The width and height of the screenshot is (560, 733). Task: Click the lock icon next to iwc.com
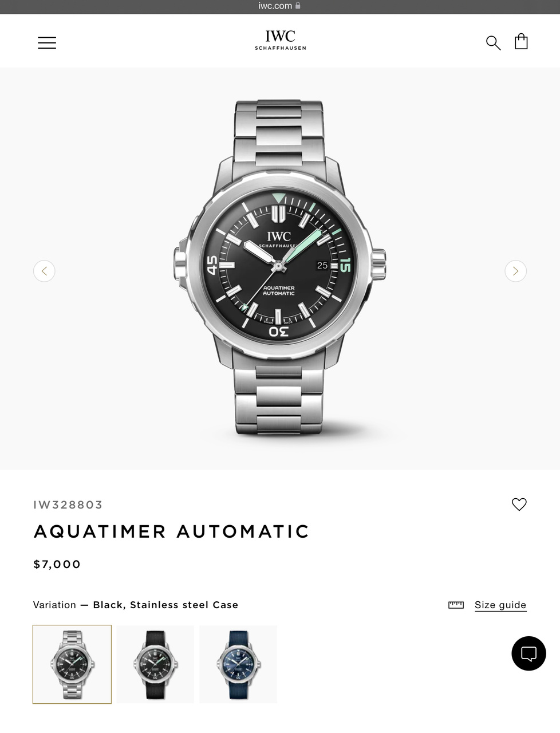tap(298, 5)
